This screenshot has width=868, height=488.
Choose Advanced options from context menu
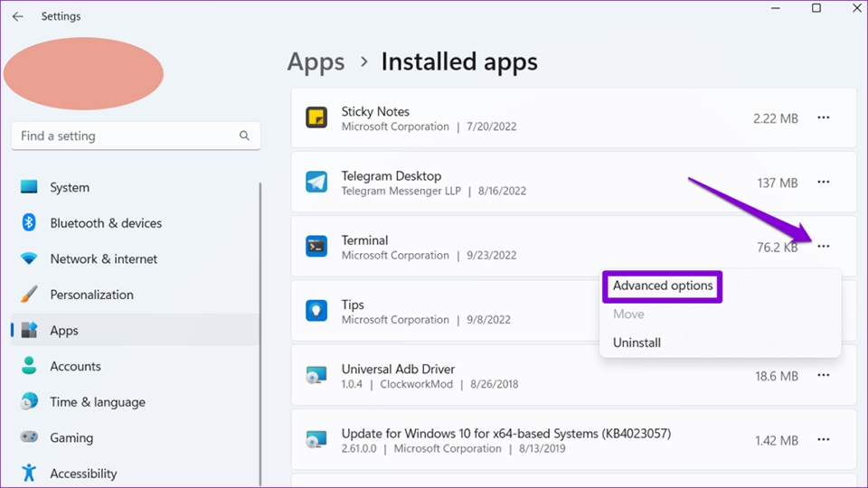click(x=663, y=286)
